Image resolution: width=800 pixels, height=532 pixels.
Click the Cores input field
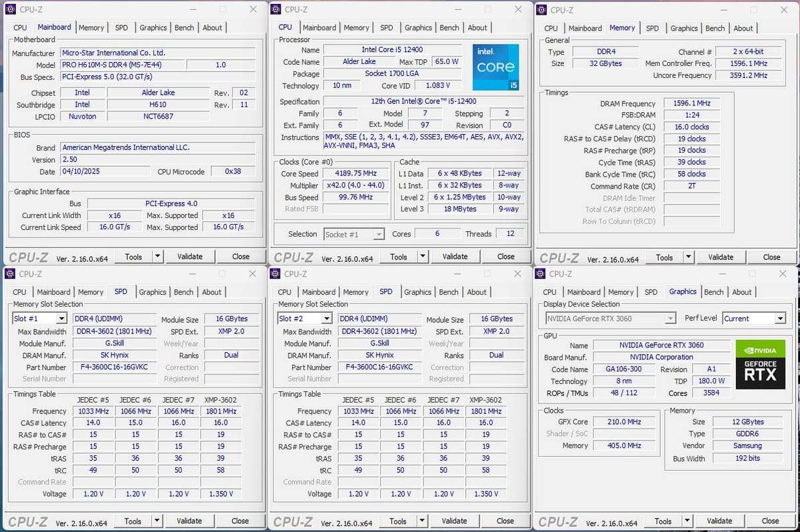[x=437, y=234]
